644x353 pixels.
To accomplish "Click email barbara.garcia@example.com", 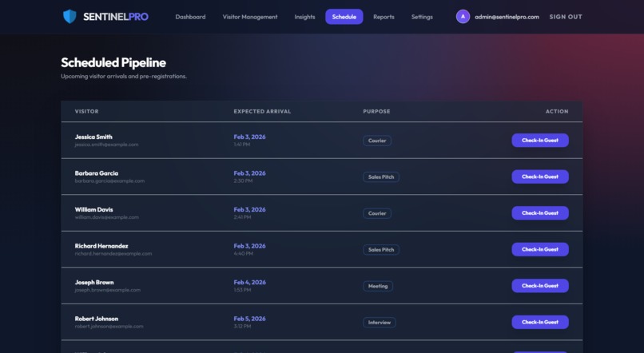I will coord(109,180).
